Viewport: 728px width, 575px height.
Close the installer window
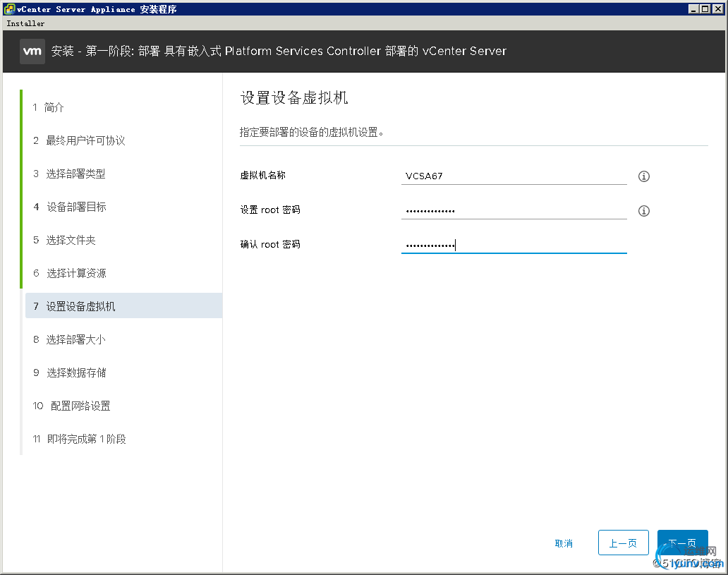pyautogui.click(x=718, y=9)
